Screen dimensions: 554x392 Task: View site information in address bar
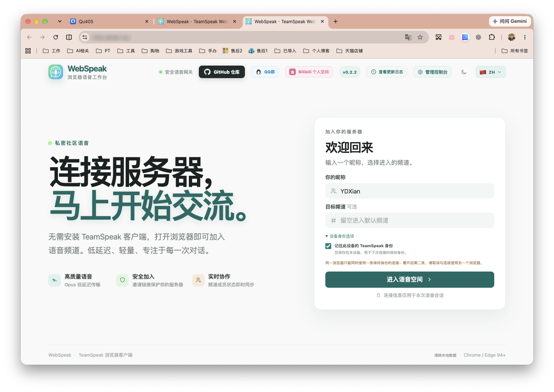[x=85, y=37]
